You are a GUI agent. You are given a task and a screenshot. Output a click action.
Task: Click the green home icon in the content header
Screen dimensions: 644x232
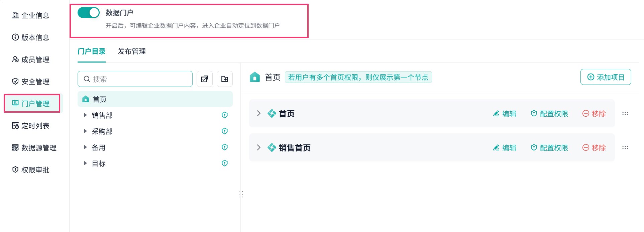coord(255,77)
